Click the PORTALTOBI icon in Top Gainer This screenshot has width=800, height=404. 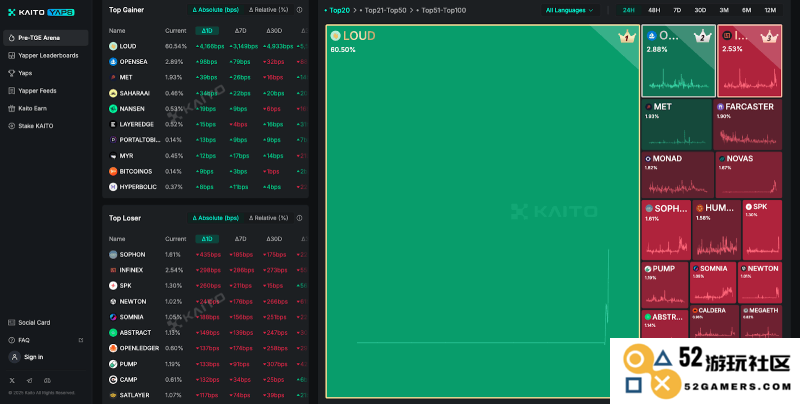(x=113, y=140)
